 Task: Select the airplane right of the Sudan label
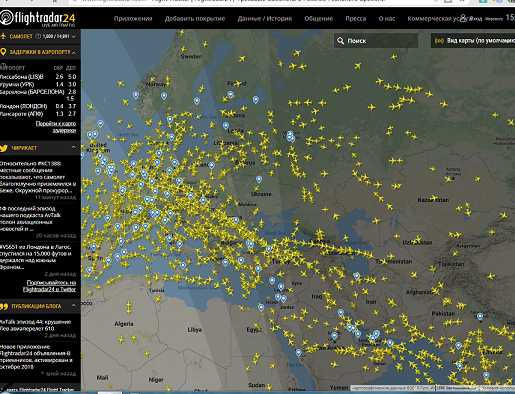point(269,387)
